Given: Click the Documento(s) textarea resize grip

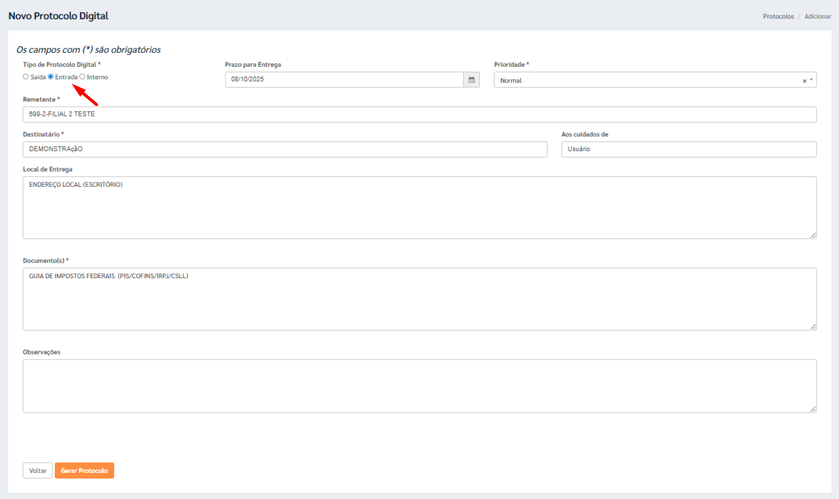Looking at the screenshot, I should [813, 326].
